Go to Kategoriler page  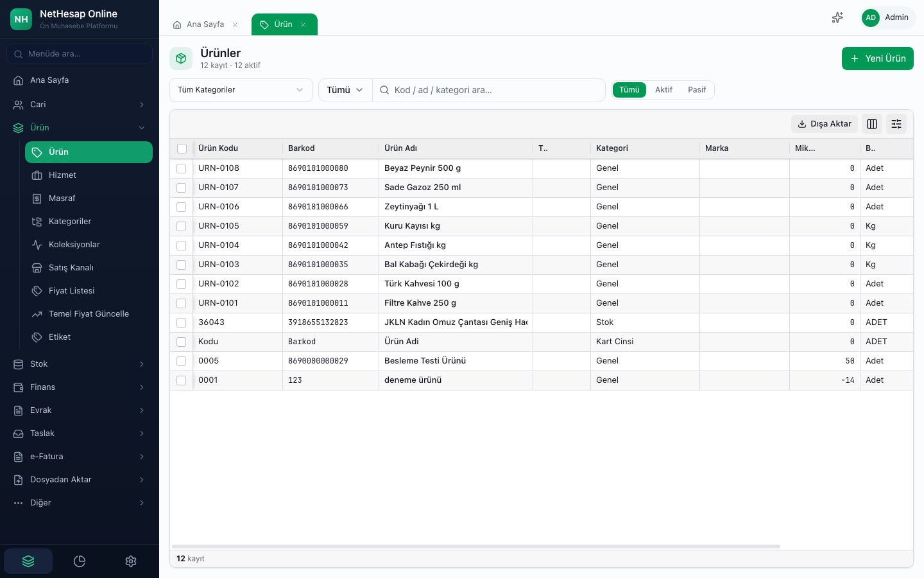click(89, 222)
